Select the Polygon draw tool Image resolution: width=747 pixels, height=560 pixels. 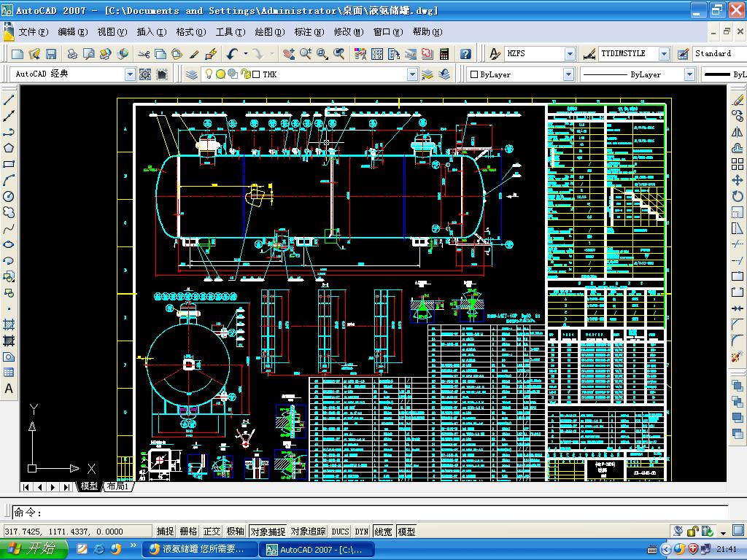(x=9, y=148)
